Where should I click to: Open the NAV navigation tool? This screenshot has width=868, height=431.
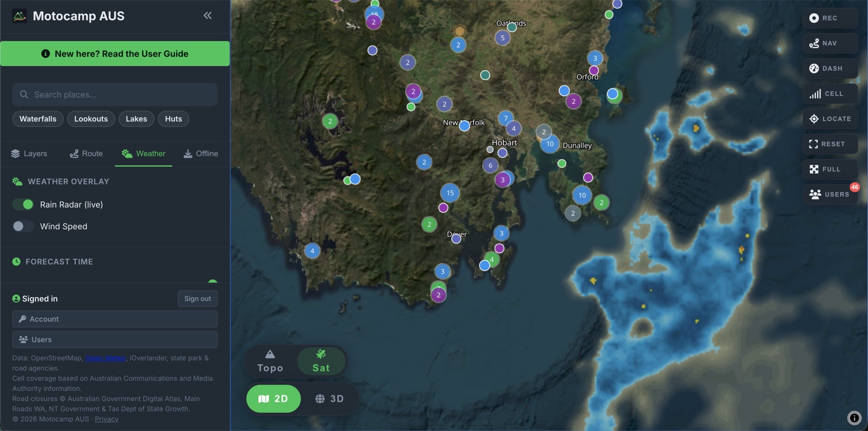click(830, 43)
